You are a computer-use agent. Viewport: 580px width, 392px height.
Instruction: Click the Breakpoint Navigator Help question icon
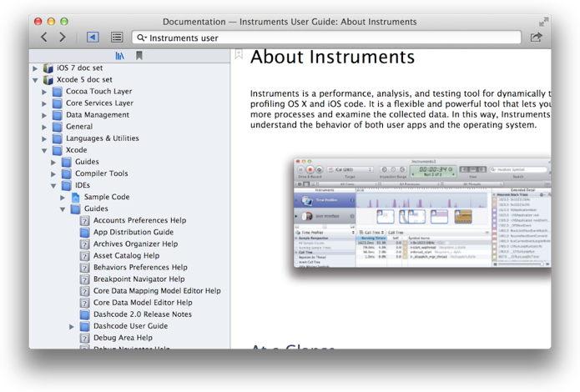tap(85, 279)
